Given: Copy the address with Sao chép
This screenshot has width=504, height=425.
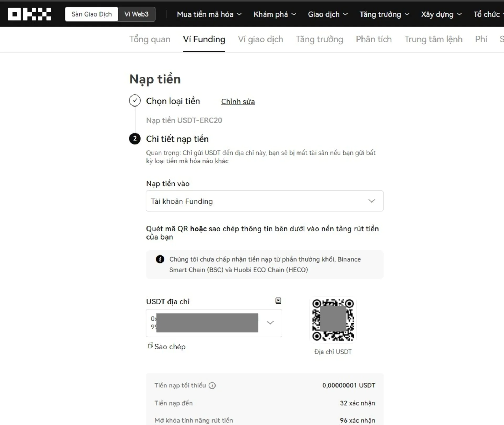Looking at the screenshot, I should click(170, 347).
